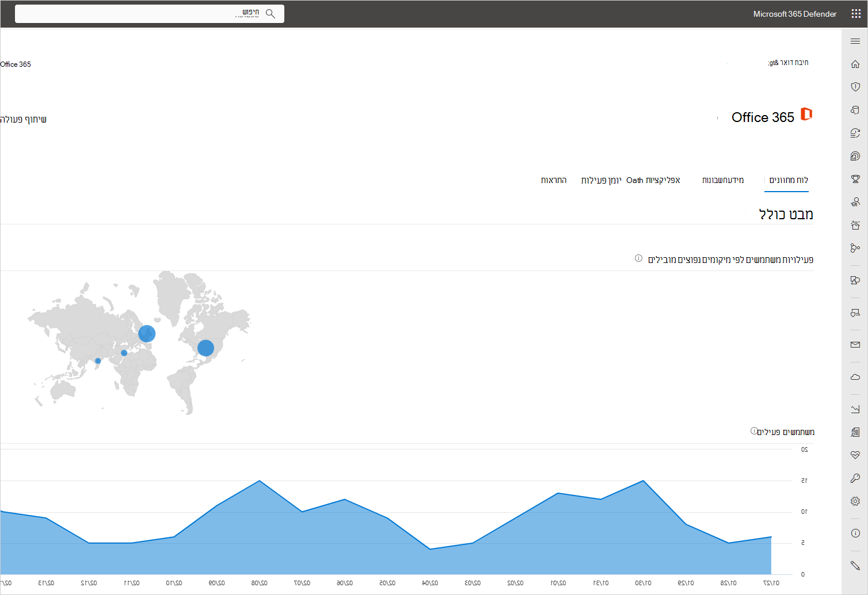Open Learning hub sidebar icon
868x595 pixels.
tap(855, 202)
